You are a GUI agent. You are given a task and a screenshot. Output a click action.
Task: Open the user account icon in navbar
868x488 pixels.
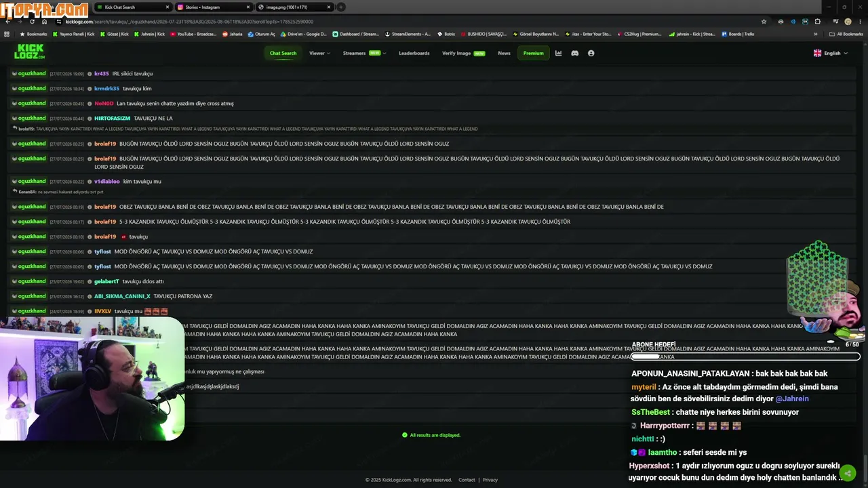[591, 53]
